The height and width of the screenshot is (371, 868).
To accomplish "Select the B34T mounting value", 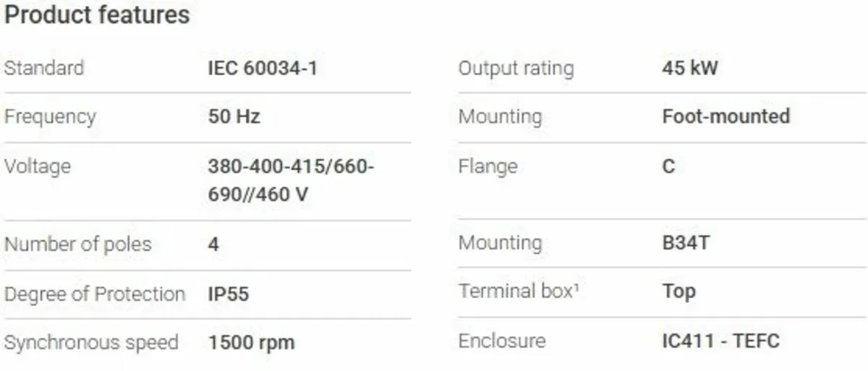I will pyautogui.click(x=686, y=242).
